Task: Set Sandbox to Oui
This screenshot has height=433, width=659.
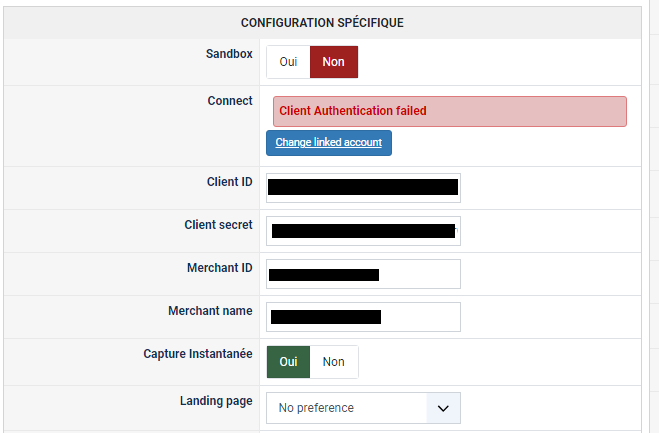Action: point(288,62)
